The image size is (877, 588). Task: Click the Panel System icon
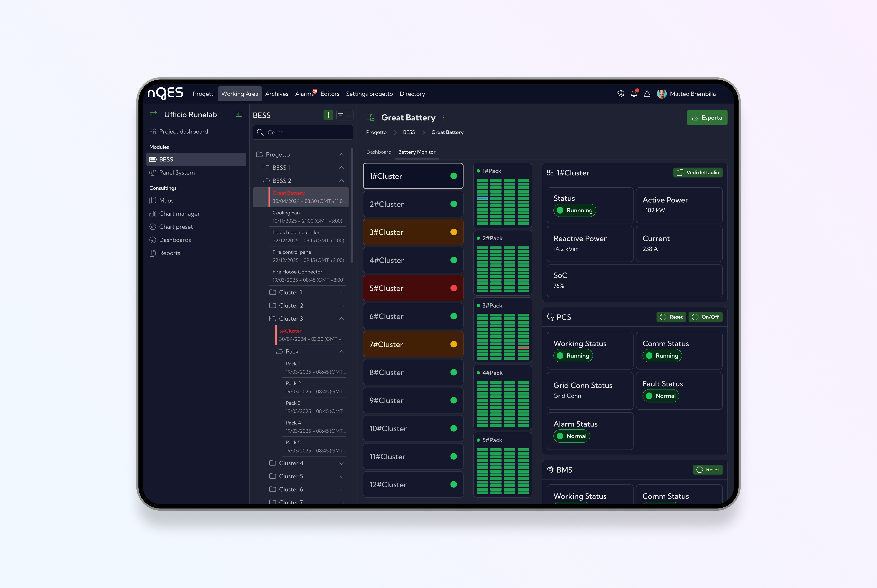point(153,172)
